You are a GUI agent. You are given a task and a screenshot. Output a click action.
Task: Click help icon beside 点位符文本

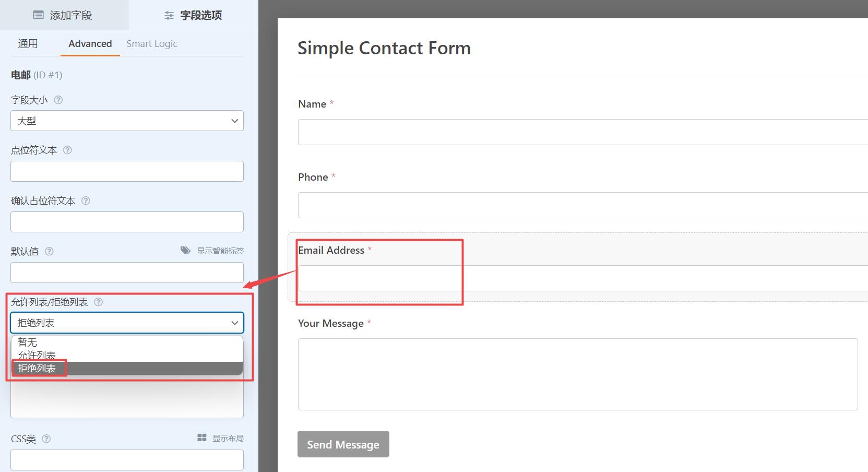(x=67, y=150)
